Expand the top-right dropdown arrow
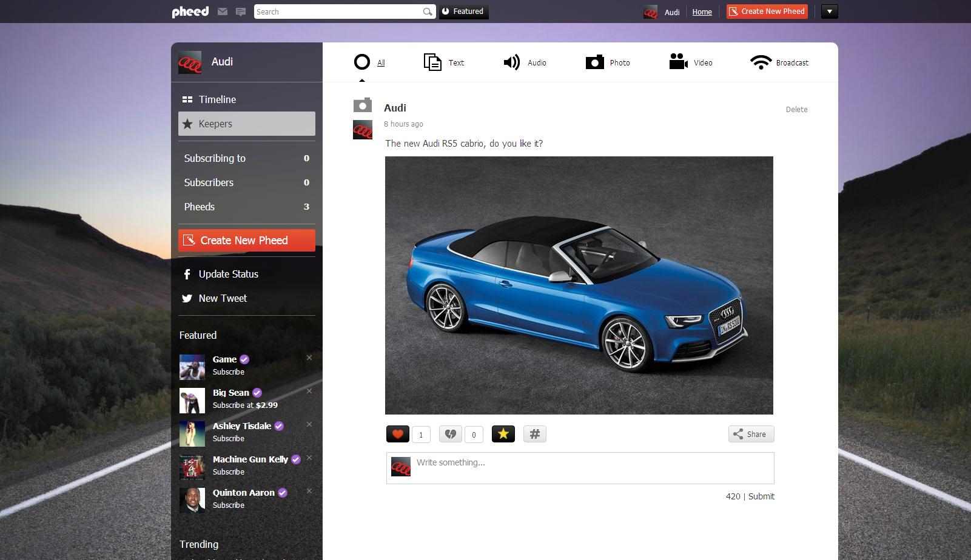This screenshot has height=560, width=971. point(829,12)
